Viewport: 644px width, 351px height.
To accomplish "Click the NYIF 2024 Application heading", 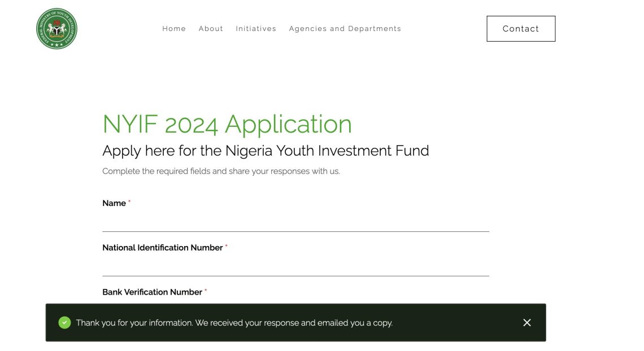I will (x=227, y=124).
